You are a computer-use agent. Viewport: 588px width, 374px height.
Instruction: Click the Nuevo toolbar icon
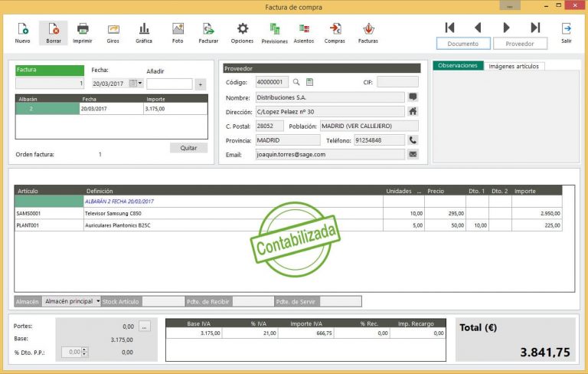(x=23, y=30)
